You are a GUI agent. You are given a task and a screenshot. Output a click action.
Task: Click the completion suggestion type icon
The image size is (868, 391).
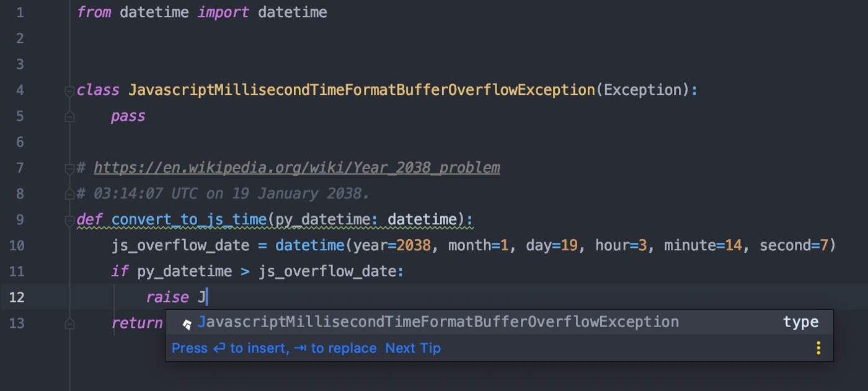pos(187,323)
